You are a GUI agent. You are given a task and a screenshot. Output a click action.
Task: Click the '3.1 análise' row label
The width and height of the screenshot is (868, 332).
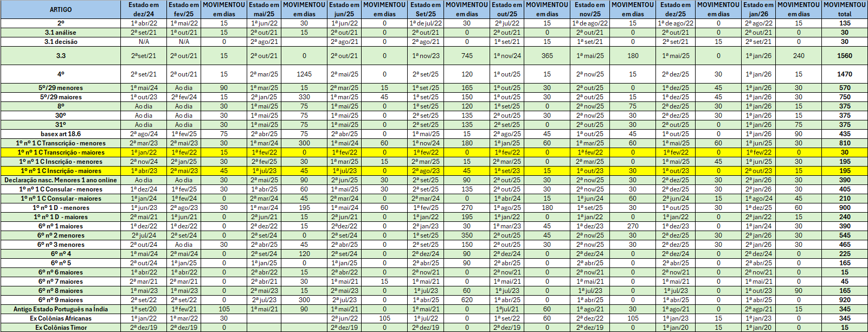pyautogui.click(x=61, y=33)
